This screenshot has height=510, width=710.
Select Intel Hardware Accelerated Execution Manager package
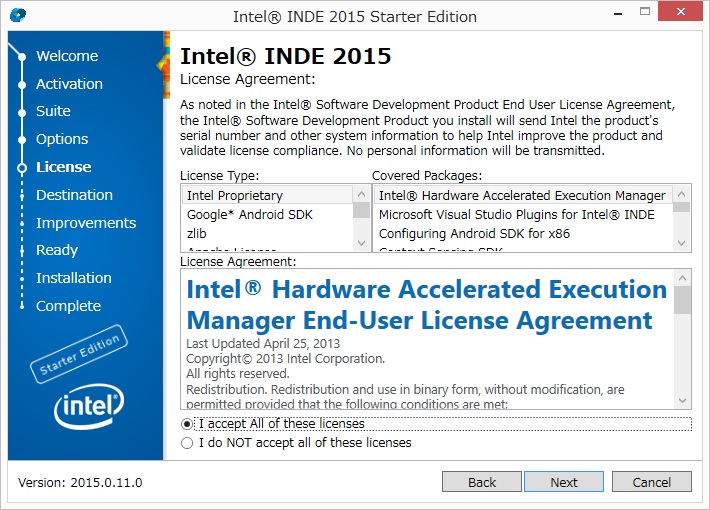(521, 195)
